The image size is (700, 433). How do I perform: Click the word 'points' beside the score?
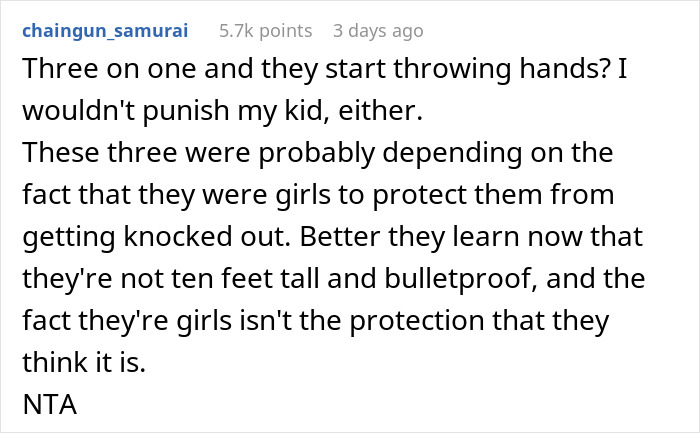pyautogui.click(x=286, y=31)
